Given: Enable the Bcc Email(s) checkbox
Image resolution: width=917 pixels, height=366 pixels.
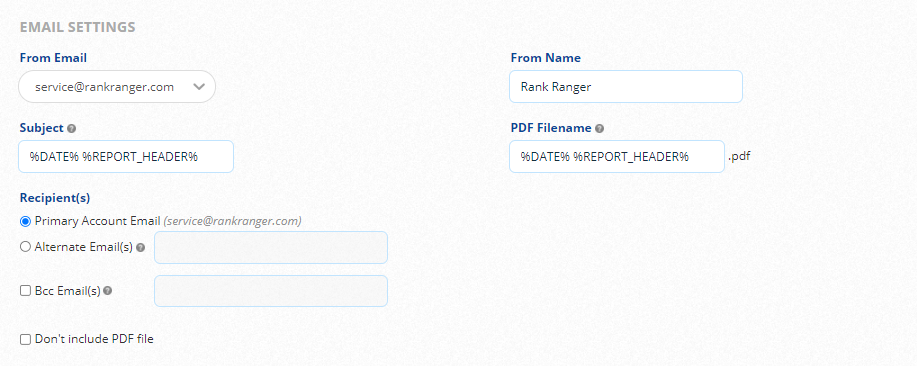Looking at the screenshot, I should [x=25, y=291].
